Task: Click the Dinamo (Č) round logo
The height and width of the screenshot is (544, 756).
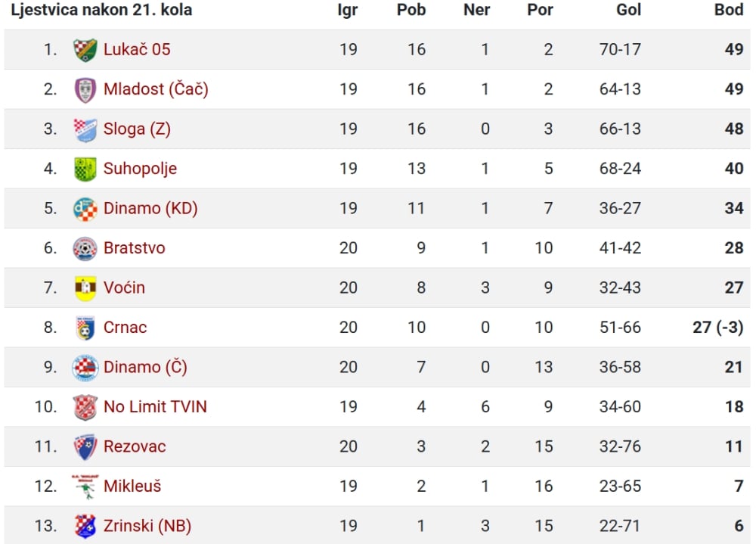Action: [85, 368]
